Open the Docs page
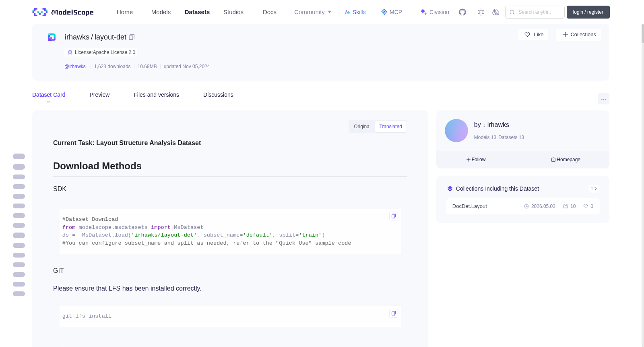Screen dimensions: 644x347 (x=270, y=12)
